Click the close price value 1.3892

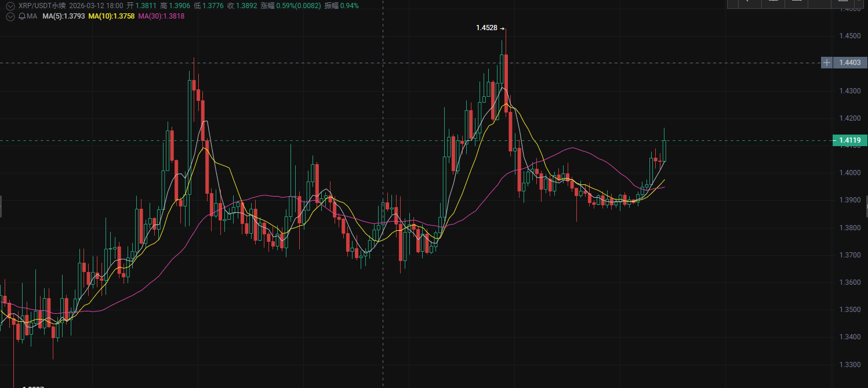tap(246, 6)
